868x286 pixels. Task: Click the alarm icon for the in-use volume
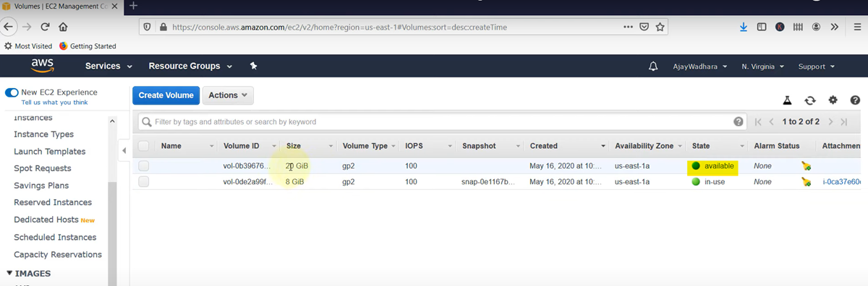[806, 182]
